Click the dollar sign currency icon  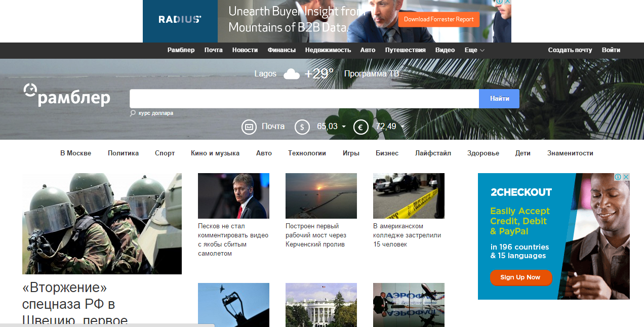pos(302,127)
